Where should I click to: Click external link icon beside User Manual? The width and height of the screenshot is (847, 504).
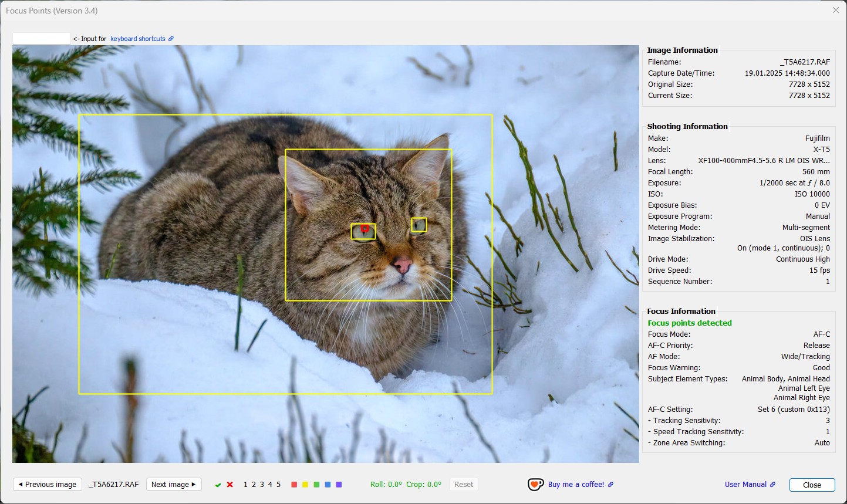click(x=772, y=485)
